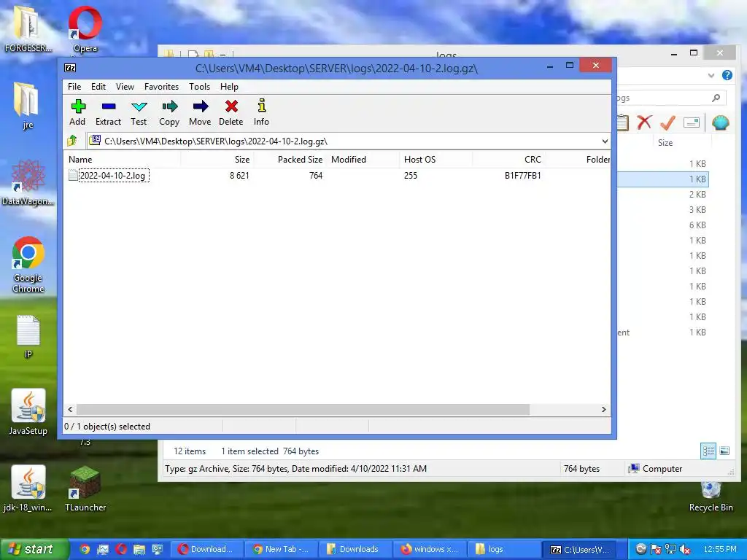This screenshot has width=747, height=560.
Task: Open the jdk-18_win installer icon
Action: [x=28, y=489]
